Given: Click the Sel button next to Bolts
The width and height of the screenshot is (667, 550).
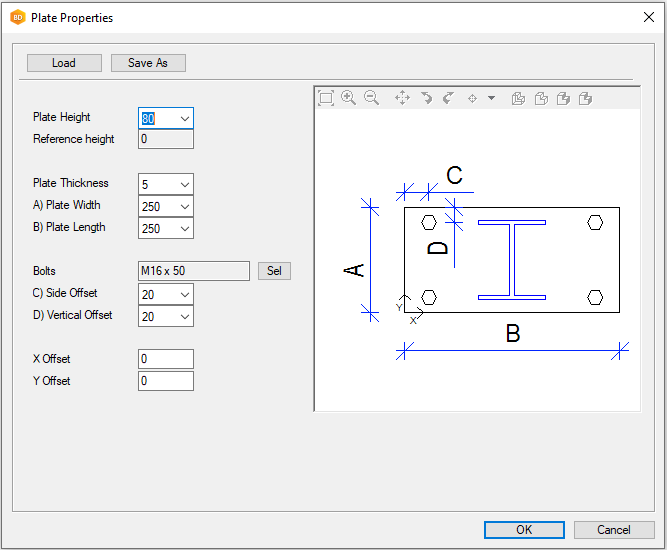Looking at the screenshot, I should 274,271.
